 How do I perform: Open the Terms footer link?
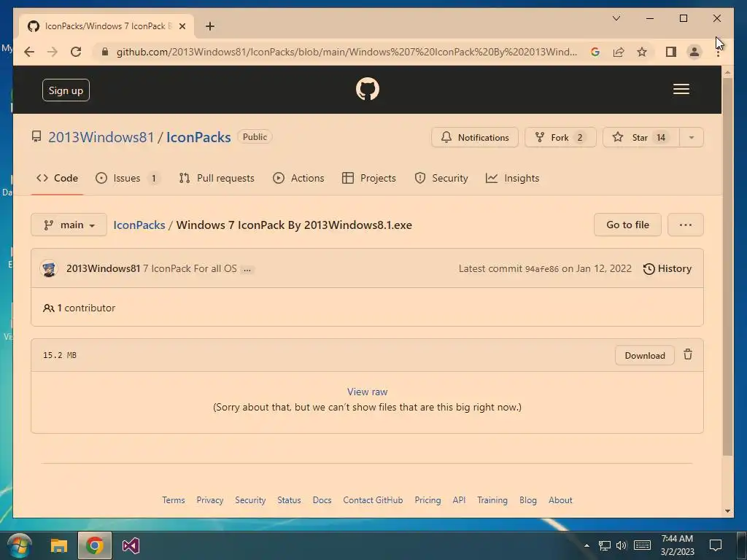(174, 500)
